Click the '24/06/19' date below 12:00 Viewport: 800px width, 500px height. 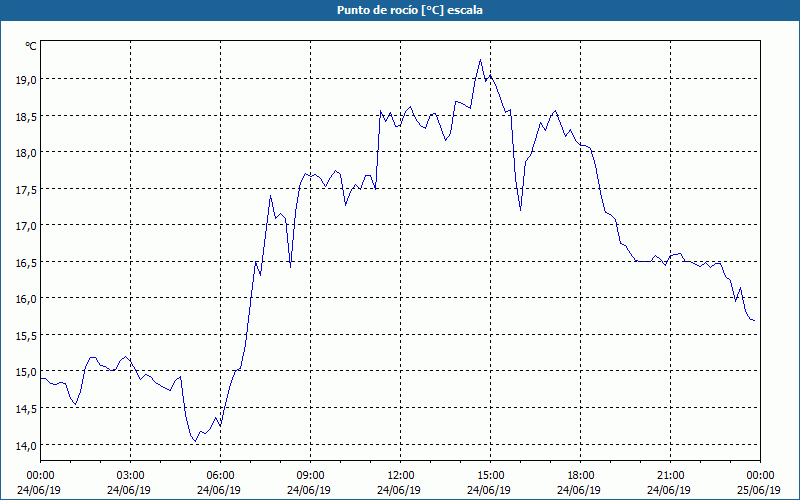click(399, 490)
